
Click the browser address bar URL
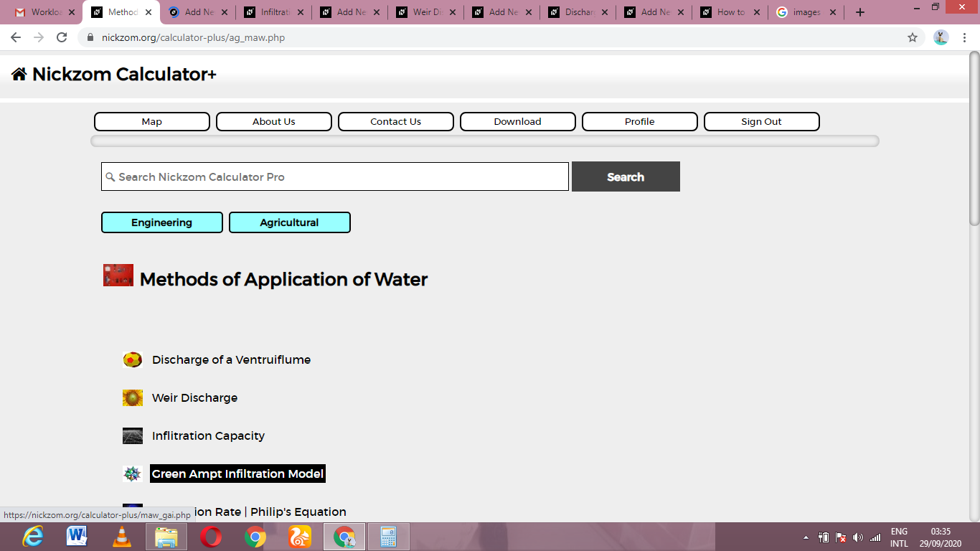click(x=194, y=37)
